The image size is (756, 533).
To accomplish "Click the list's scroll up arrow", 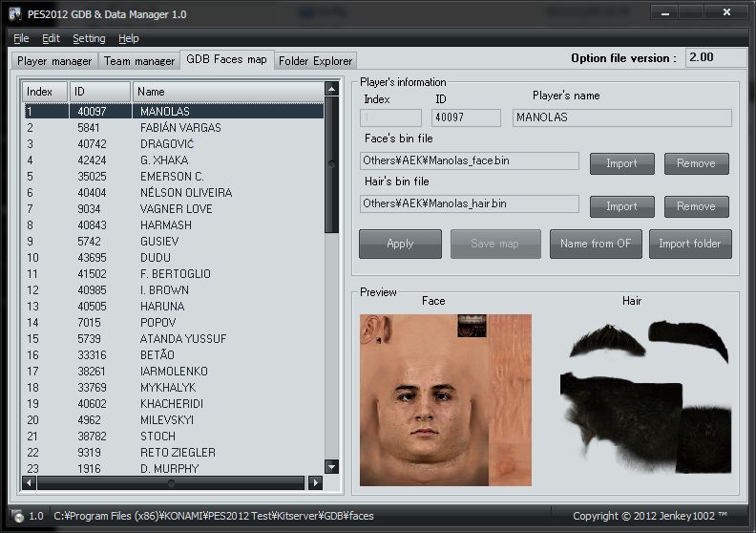I will click(331, 89).
